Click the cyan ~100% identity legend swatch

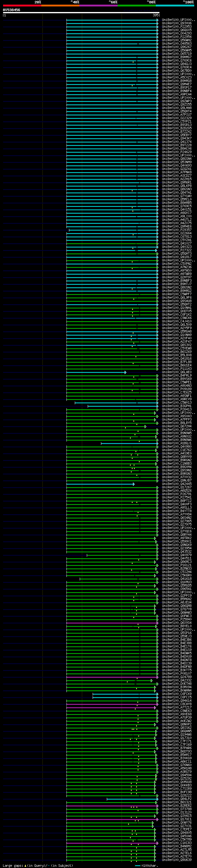[175, 6]
